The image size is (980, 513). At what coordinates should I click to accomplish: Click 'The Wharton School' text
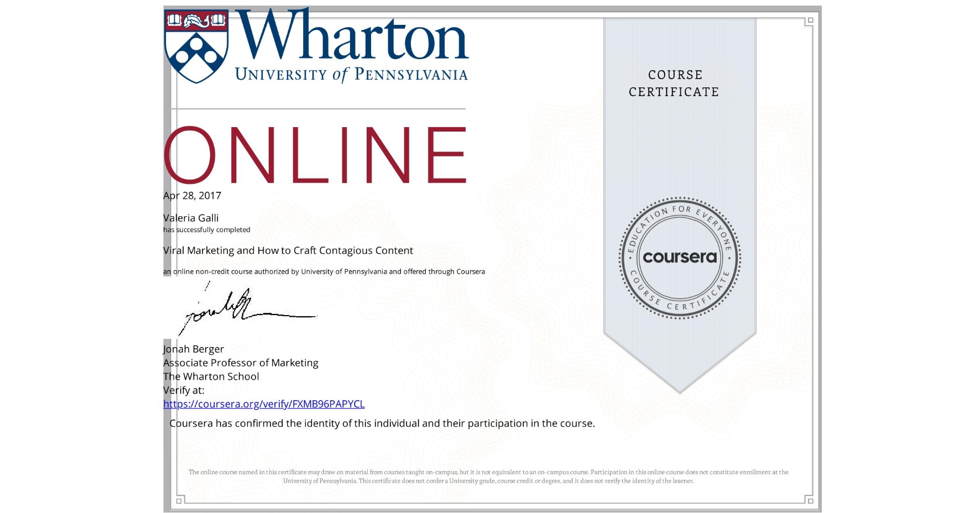(211, 376)
